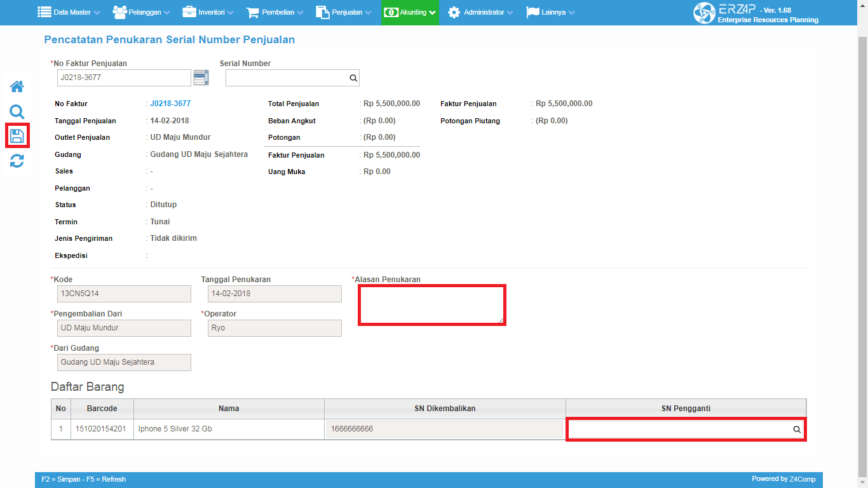Click the refresh arrows icon in sidebar
The image size is (868, 488).
(x=17, y=161)
